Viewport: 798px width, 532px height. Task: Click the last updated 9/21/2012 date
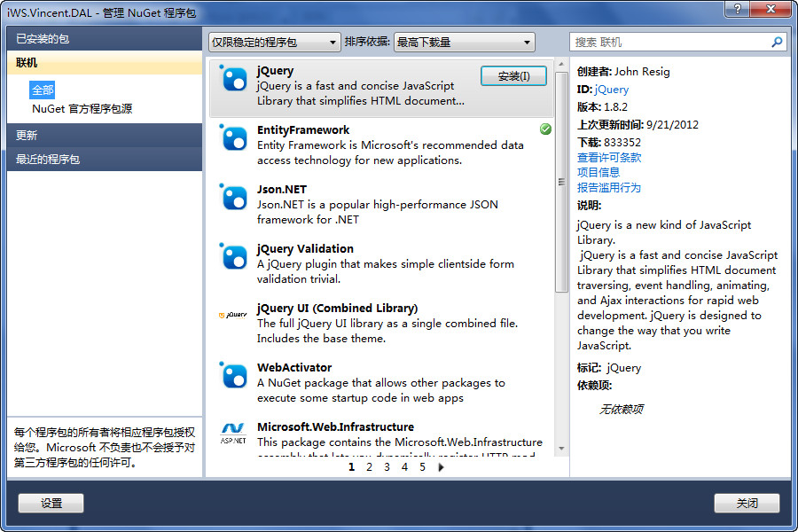[x=672, y=125]
